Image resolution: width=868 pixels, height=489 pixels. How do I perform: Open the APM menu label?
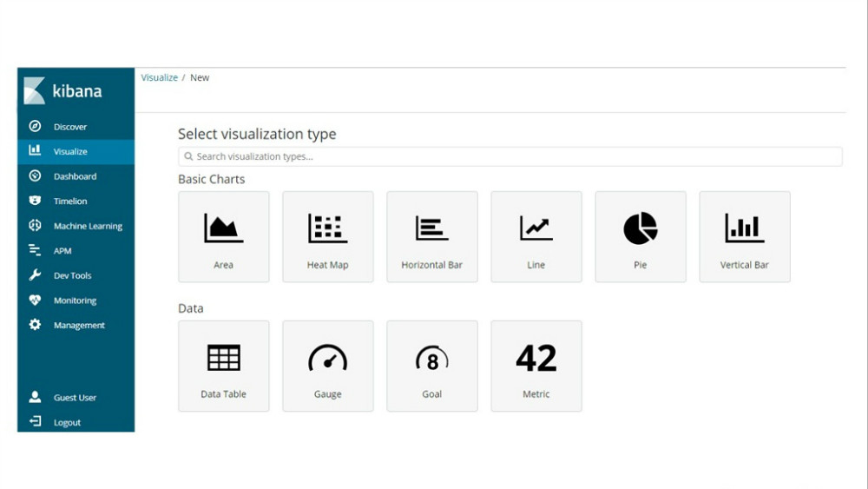tap(62, 251)
